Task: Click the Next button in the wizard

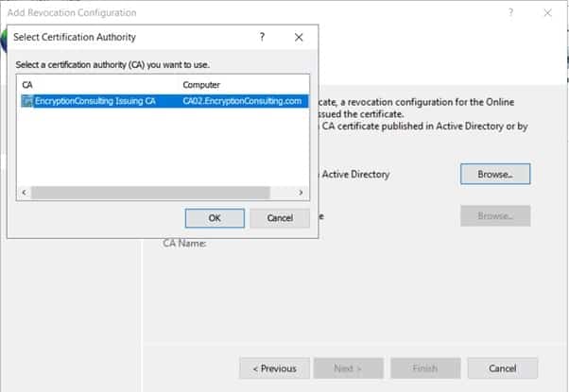Action: point(348,368)
